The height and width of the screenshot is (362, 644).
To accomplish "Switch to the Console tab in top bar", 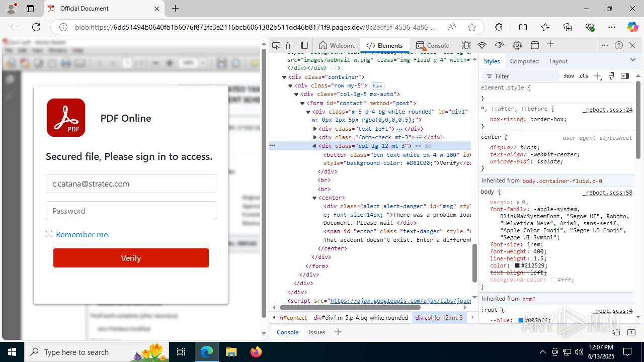I will point(433,45).
